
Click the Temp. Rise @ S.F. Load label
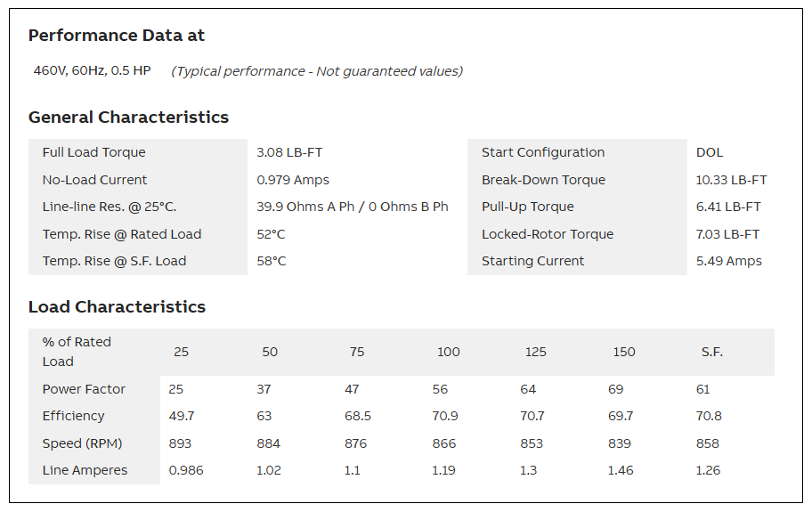click(115, 261)
